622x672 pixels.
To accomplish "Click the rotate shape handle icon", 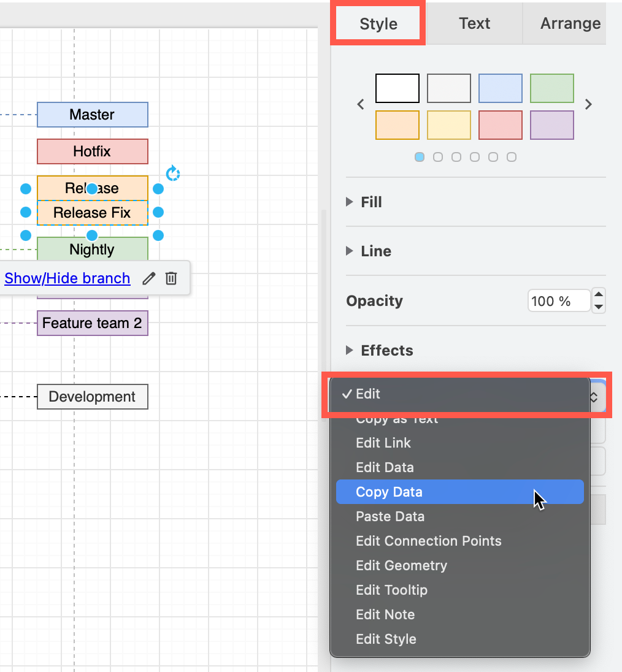I will point(173,174).
